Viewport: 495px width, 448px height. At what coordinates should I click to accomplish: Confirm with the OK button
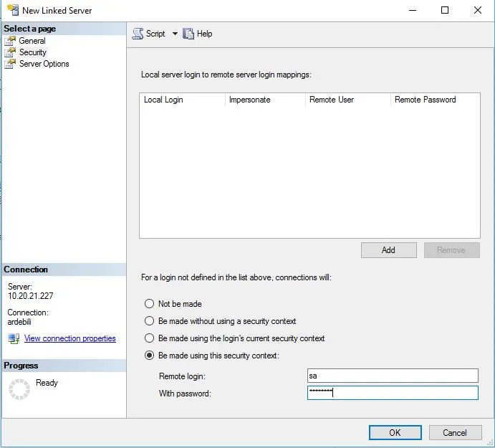click(395, 432)
